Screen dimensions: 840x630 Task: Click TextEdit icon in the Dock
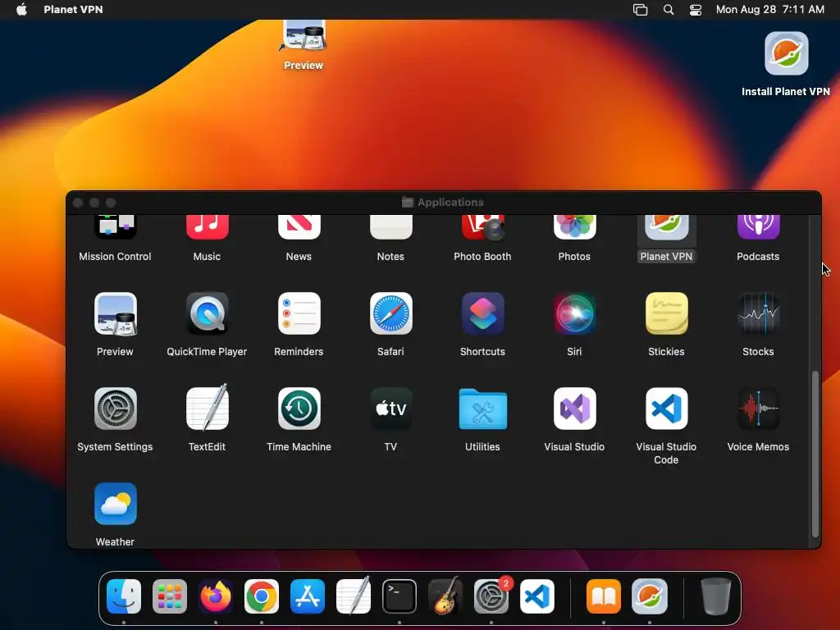[354, 596]
